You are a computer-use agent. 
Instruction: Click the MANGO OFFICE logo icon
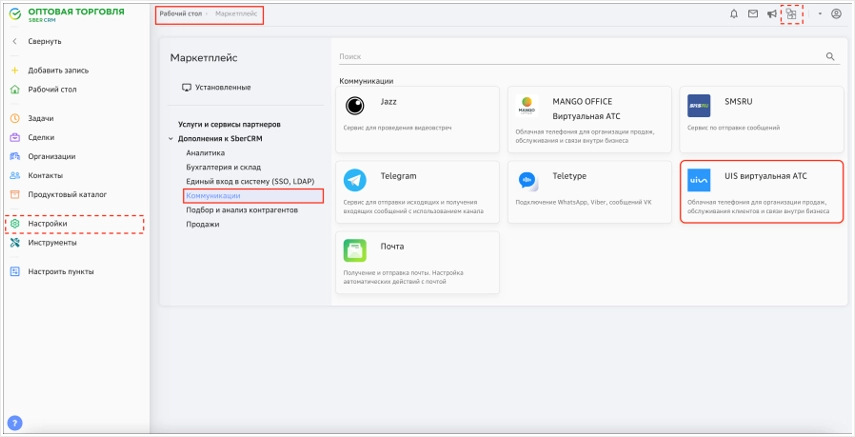(x=527, y=105)
